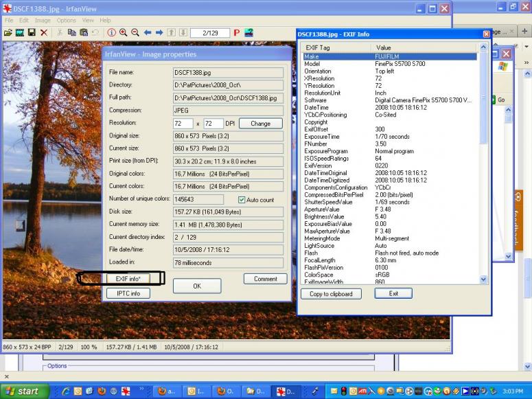Click the horizontal DPI resolution input field
This screenshot has width=532, height=399.
tap(183, 124)
